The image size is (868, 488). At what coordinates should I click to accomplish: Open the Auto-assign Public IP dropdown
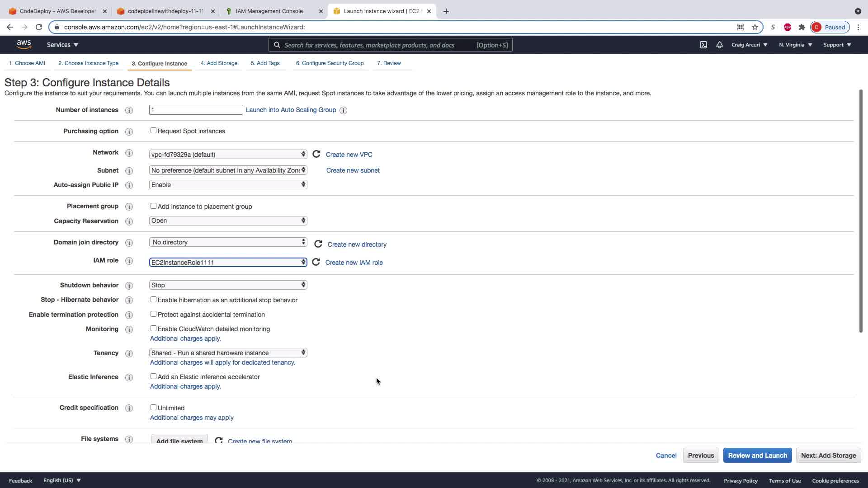228,185
